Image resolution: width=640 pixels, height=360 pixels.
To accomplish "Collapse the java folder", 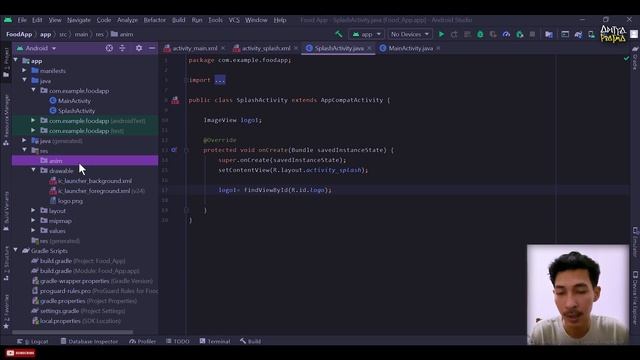I will (24, 80).
